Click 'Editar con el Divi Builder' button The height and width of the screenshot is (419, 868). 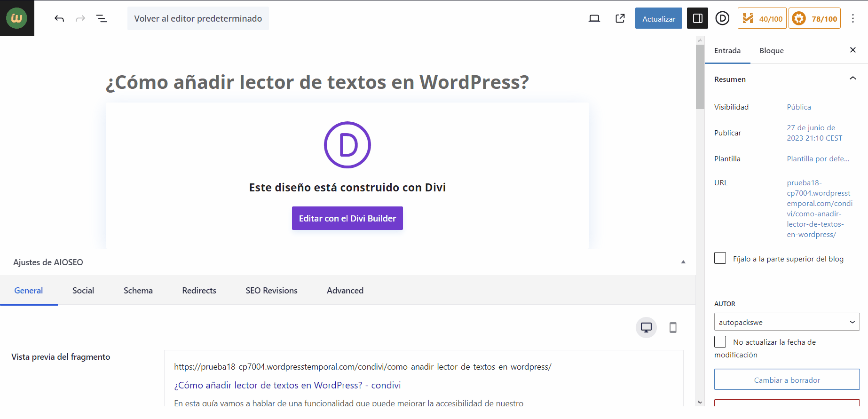coord(347,218)
